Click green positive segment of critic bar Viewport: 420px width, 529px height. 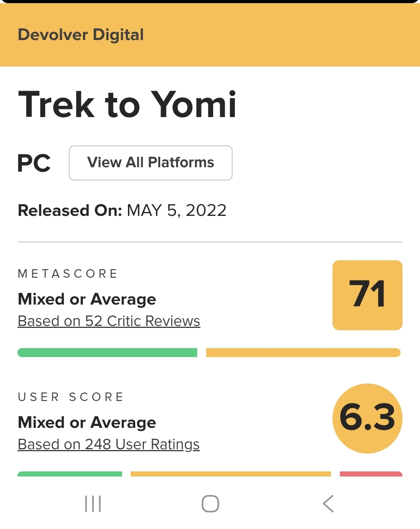(x=107, y=352)
